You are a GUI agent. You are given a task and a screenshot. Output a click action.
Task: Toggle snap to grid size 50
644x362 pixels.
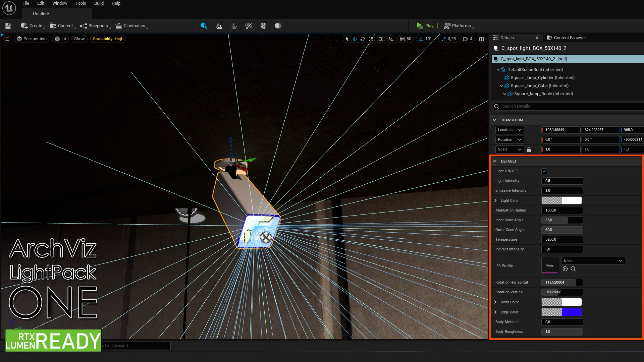pyautogui.click(x=405, y=39)
